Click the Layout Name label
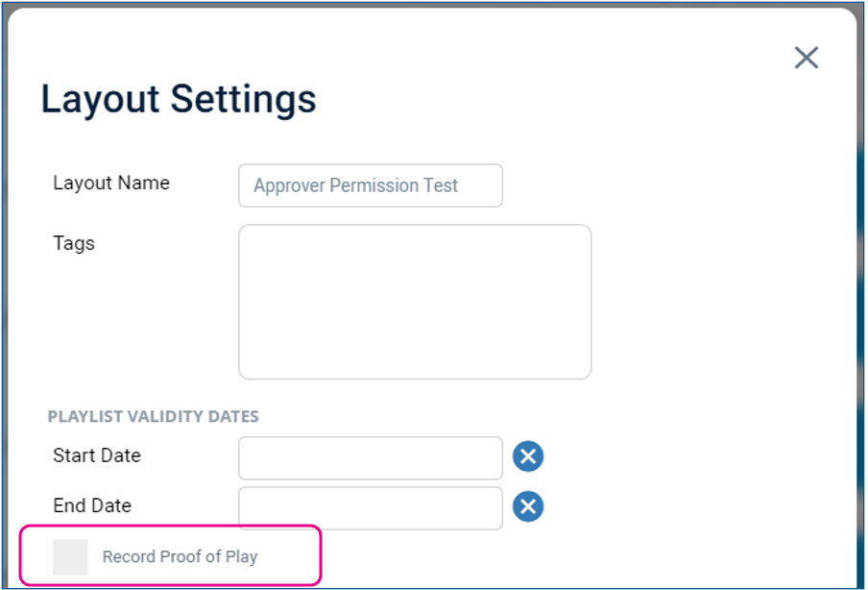The height and width of the screenshot is (590, 868). point(111,183)
